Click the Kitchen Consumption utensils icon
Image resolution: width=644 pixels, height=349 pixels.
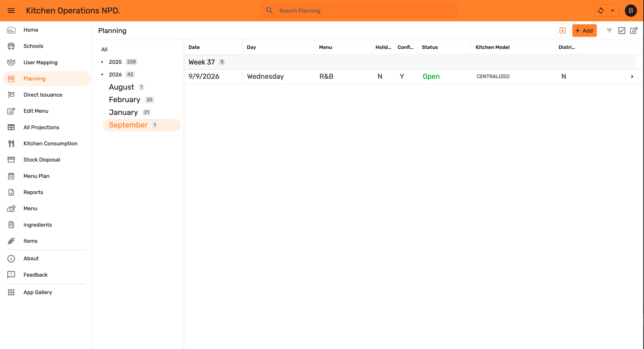coord(11,144)
